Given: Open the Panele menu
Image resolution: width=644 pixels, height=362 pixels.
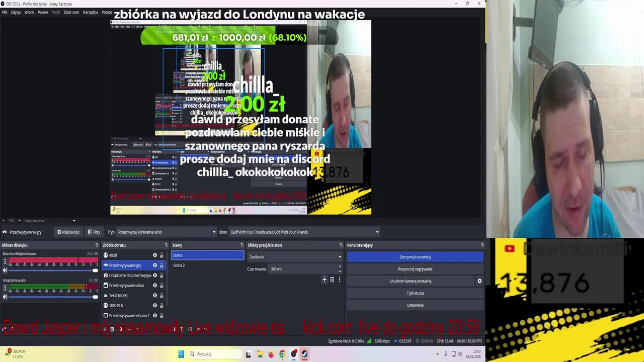Looking at the screenshot, I should [43, 12].
